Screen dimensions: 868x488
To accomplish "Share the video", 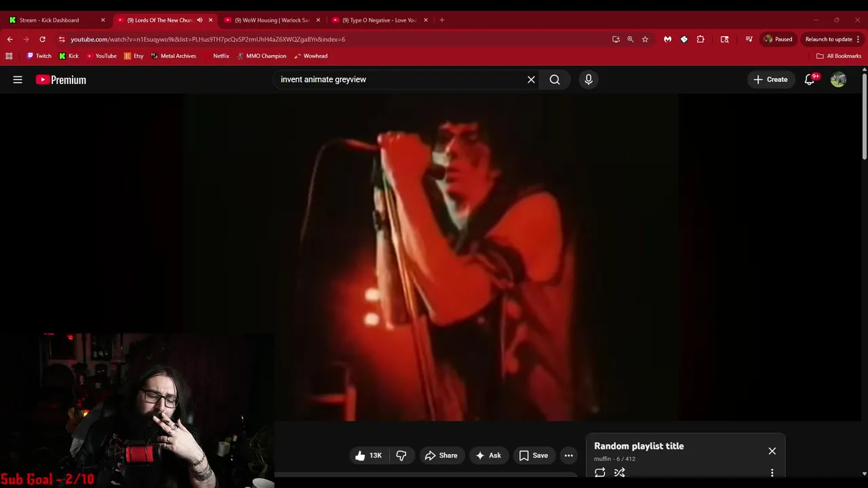I will coord(441,455).
